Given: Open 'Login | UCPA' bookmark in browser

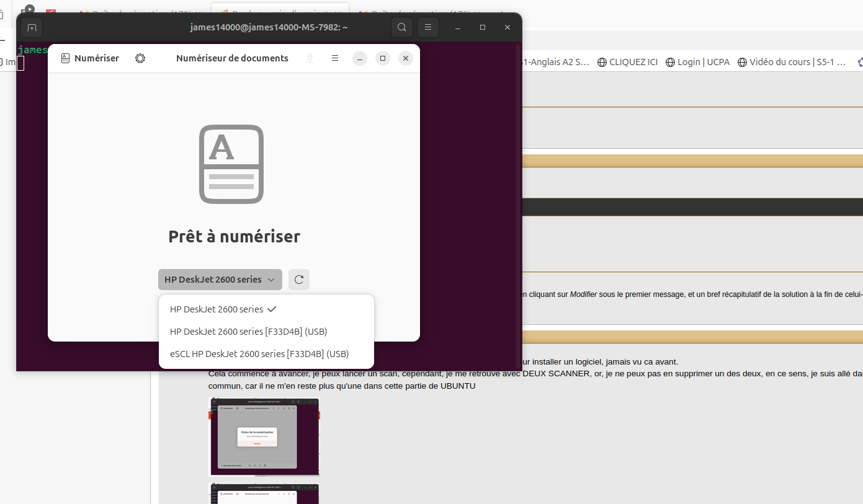Looking at the screenshot, I should point(697,62).
